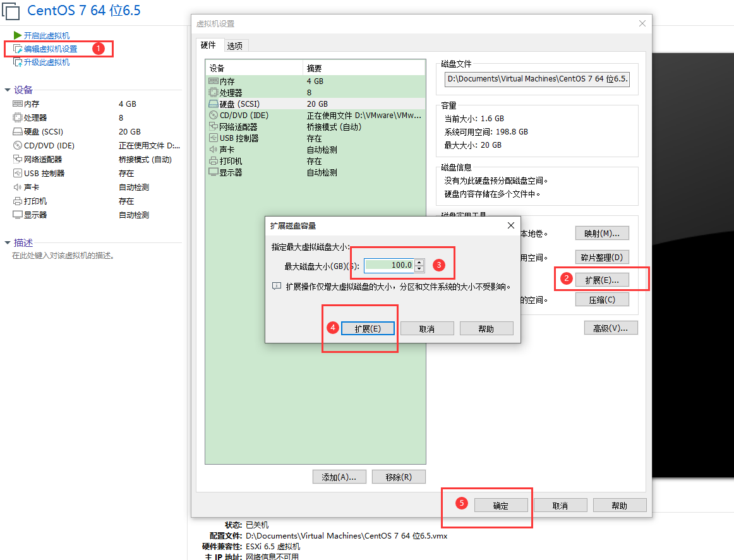Select USB controller icon in left panel
The width and height of the screenshot is (734, 560).
[18, 173]
